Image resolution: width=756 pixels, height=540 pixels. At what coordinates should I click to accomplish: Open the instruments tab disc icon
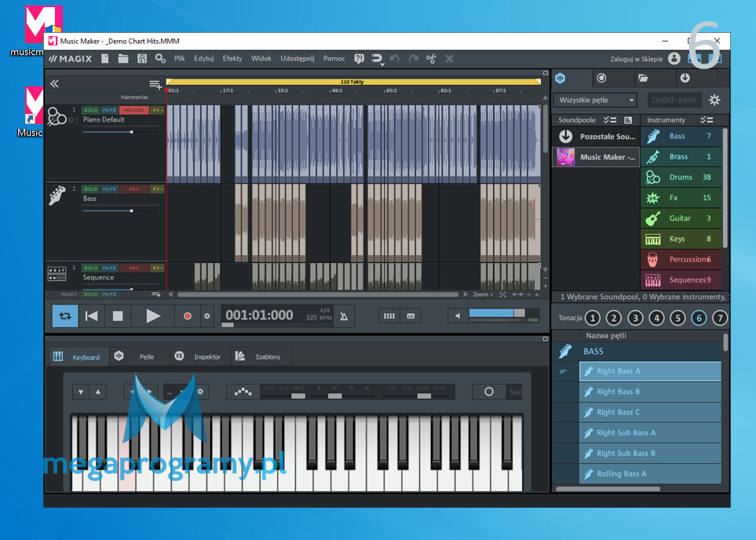tap(601, 78)
